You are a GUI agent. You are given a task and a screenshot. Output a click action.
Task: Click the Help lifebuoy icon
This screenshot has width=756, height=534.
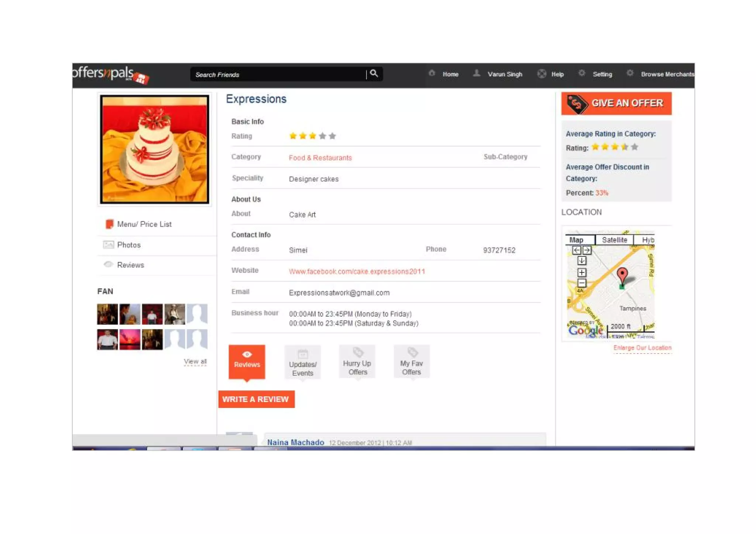point(542,74)
